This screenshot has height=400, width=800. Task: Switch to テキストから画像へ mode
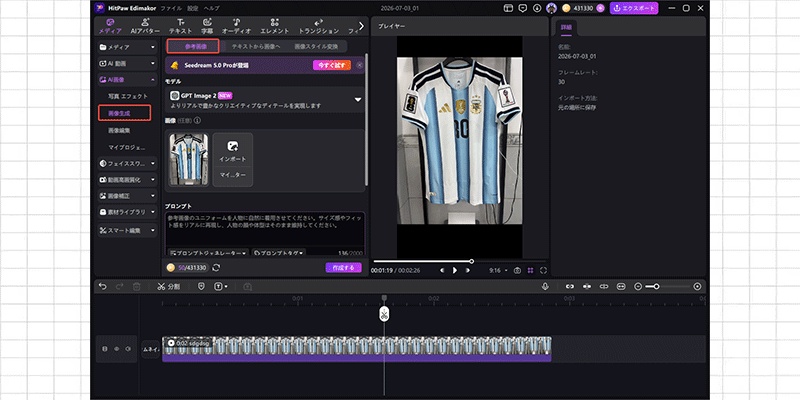pos(256,46)
